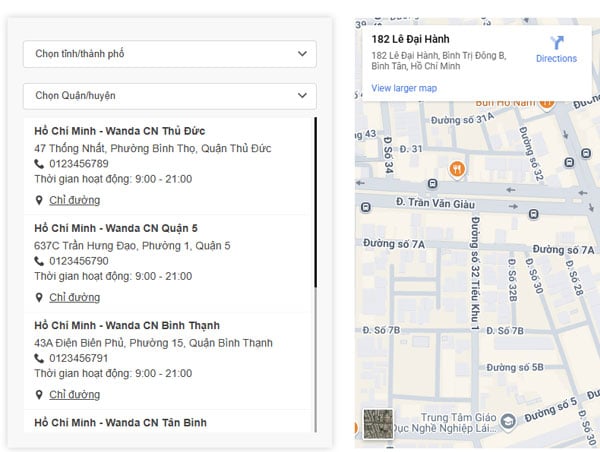Click the Directions link on the map card

coord(556,59)
